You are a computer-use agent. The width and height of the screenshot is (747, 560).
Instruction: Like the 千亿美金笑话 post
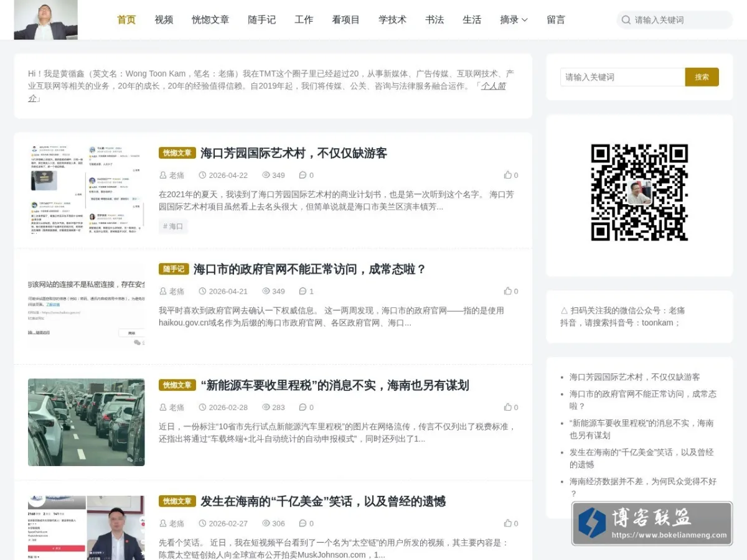coord(511,523)
